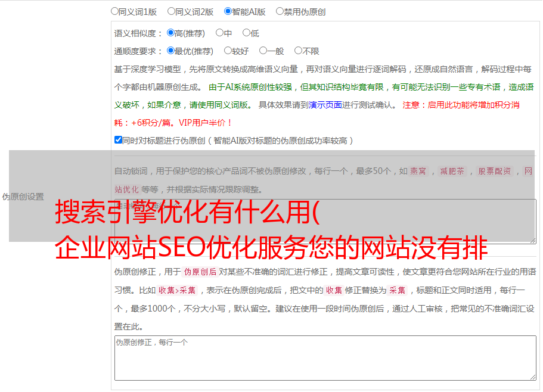Set 语义相似度 to 高(推荐)

pyautogui.click(x=170, y=33)
